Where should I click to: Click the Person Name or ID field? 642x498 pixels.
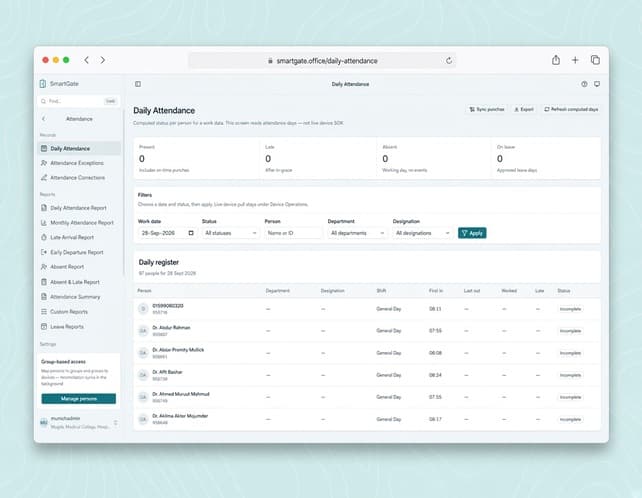tap(293, 233)
